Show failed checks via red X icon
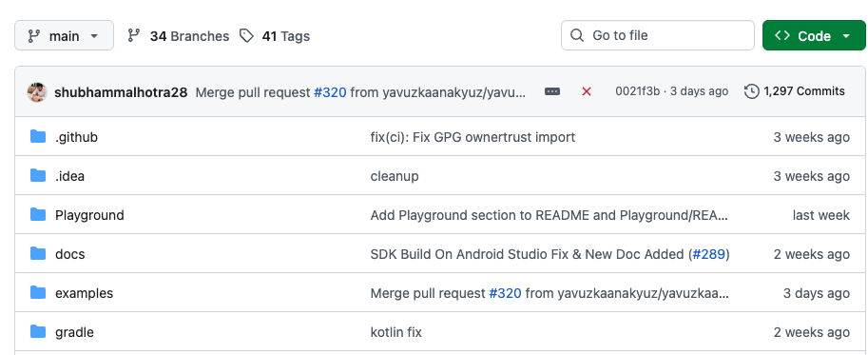Image resolution: width=868 pixels, height=355 pixels. pos(587,91)
